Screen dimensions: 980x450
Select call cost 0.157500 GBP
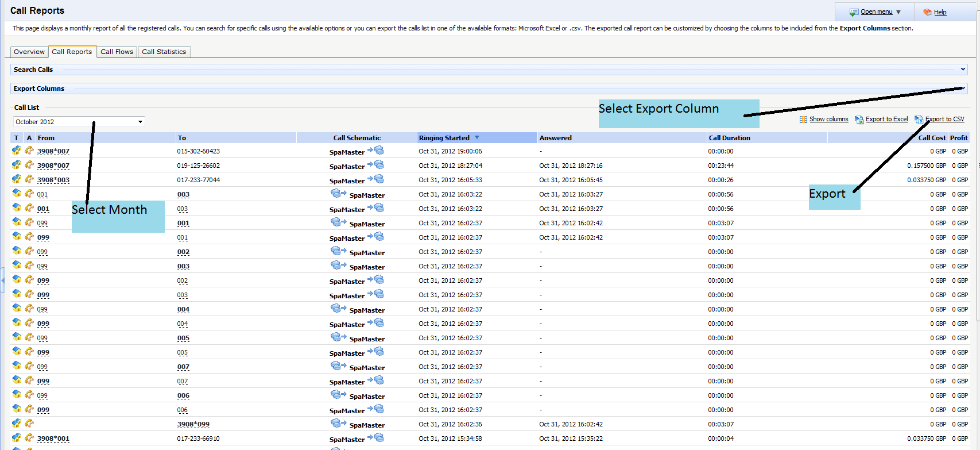[x=927, y=166]
